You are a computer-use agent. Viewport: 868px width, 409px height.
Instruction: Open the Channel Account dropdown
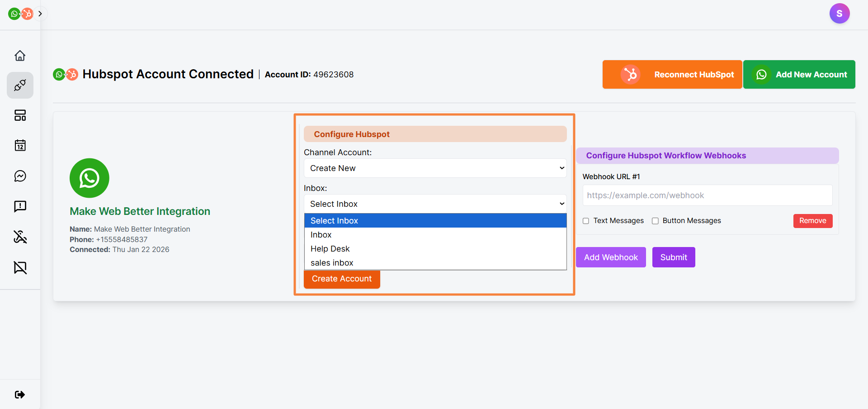pos(435,168)
